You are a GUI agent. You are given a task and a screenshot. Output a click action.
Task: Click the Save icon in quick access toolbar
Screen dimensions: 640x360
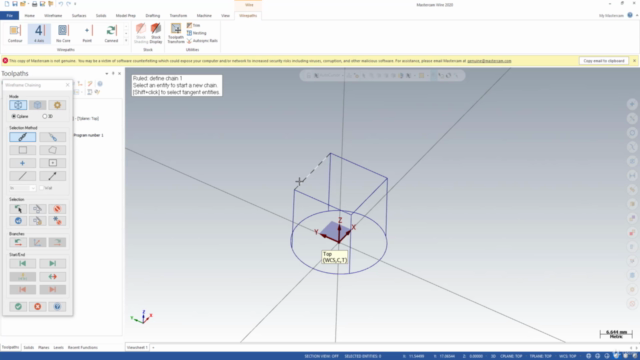[x=15, y=4]
